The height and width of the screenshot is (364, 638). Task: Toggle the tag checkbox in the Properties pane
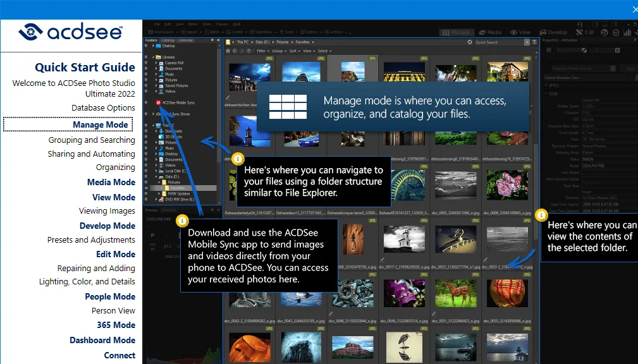point(549,51)
